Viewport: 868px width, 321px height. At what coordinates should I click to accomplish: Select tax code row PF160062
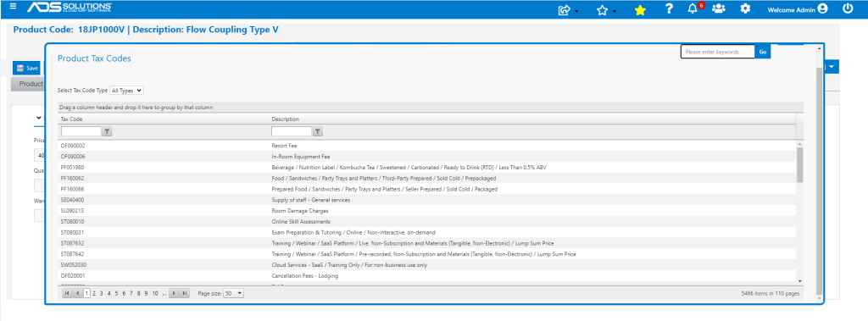click(x=427, y=178)
